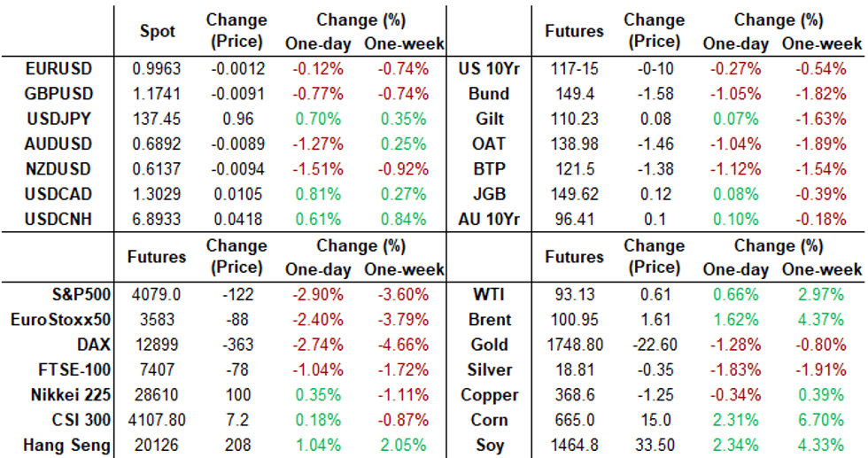Click the NZDUSD one-day change -1.51%
The height and width of the screenshot is (458, 868).
click(x=318, y=168)
